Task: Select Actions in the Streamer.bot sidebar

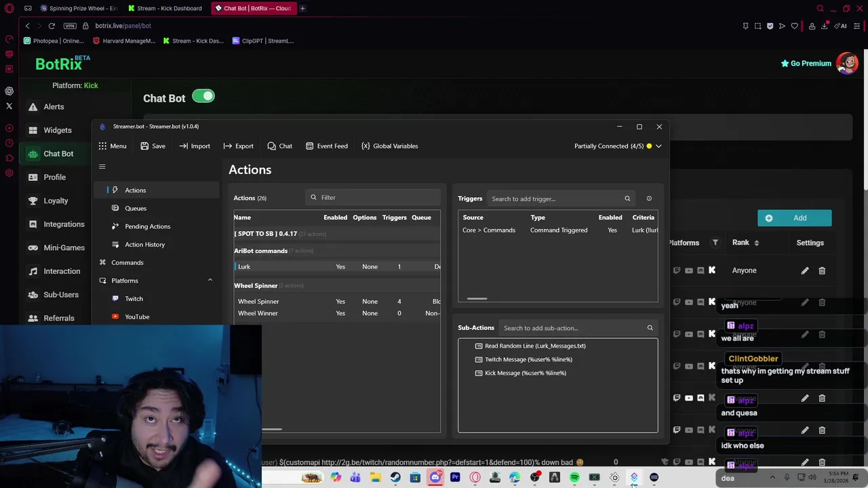Action: point(156,190)
